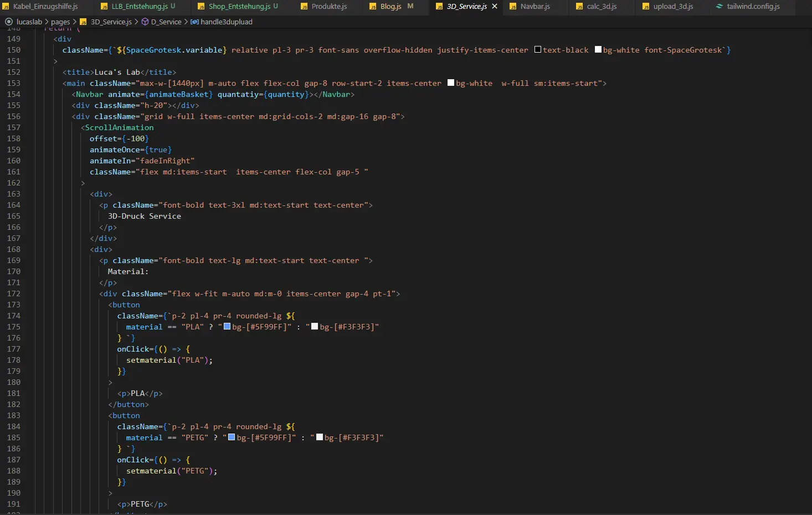Click the text-black color swatch on line 150
Viewport: 812px width, 515px height.
538,50
